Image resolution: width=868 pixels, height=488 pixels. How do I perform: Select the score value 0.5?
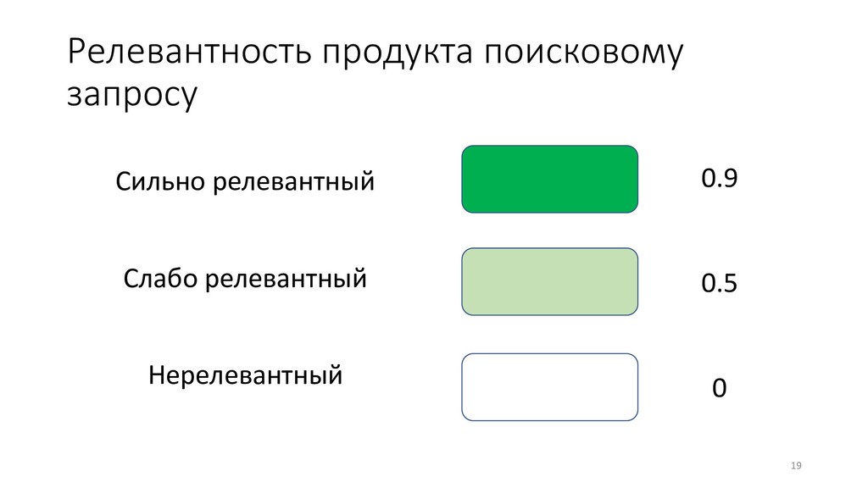[719, 283]
